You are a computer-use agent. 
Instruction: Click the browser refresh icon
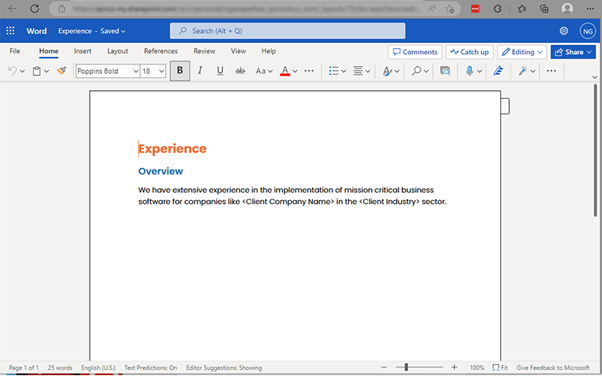tap(35, 8)
